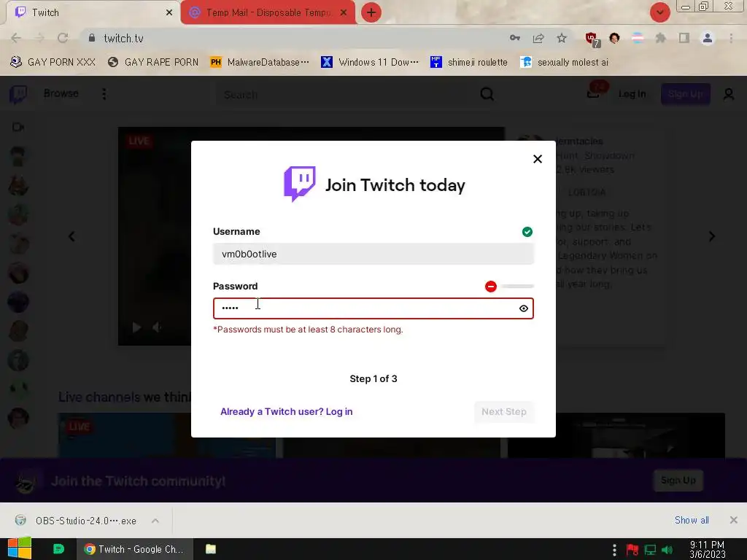Click Sign Up in Twitch header
Viewport: 747px width, 560px height.
coord(685,94)
